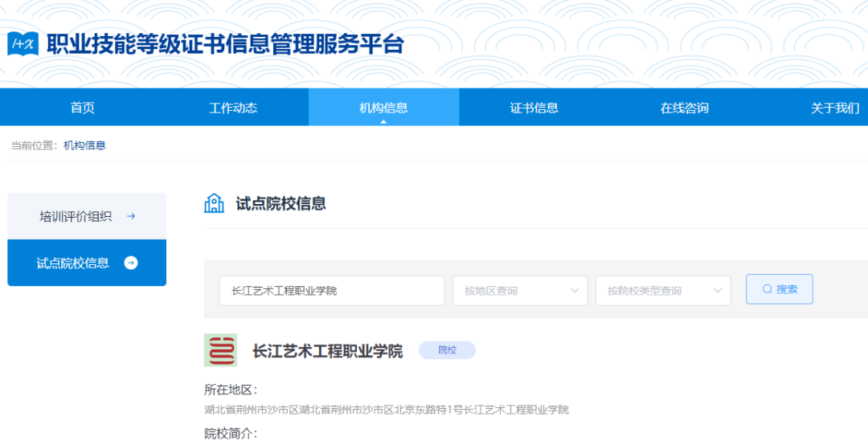Select 试点院校信息 in the sidebar
The height and width of the screenshot is (445, 868).
point(73,263)
